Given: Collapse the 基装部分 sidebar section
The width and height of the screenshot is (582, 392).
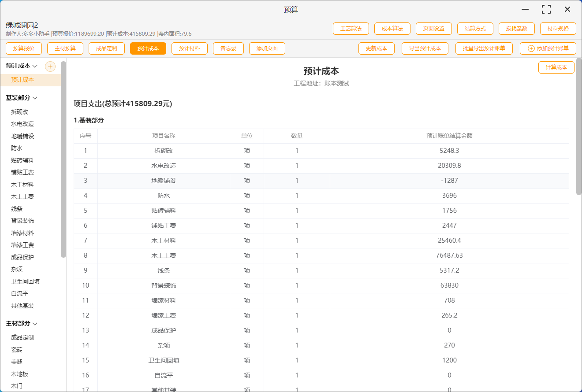Looking at the screenshot, I should click(x=35, y=98).
